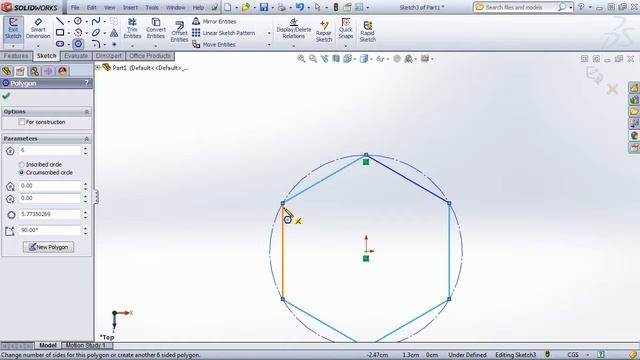
Task: Select Circumscribed circle radio button
Action: point(22,173)
